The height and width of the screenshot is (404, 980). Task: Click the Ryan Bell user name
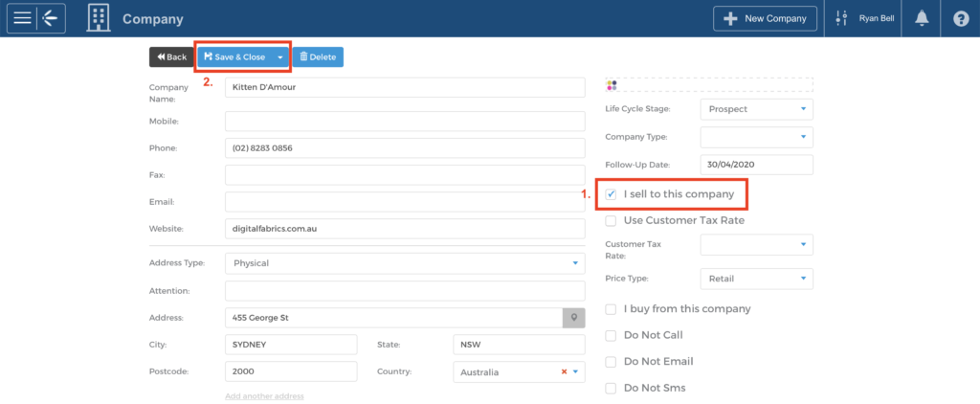tap(877, 19)
